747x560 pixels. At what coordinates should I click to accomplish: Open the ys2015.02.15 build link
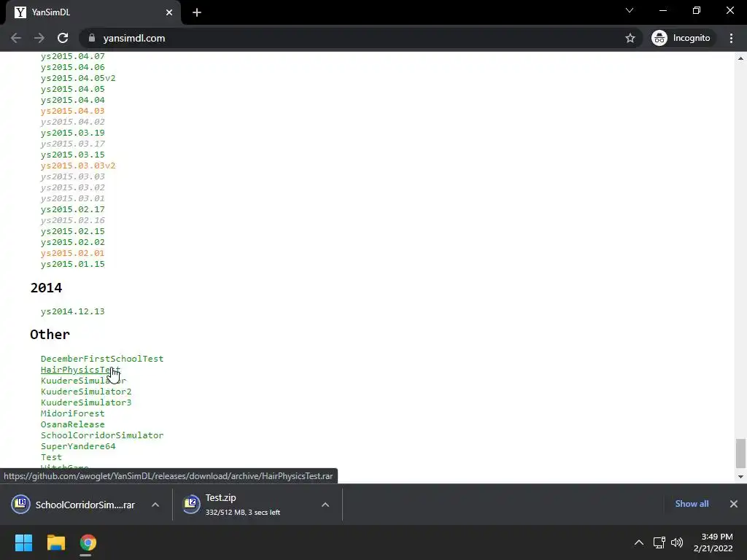pos(72,231)
